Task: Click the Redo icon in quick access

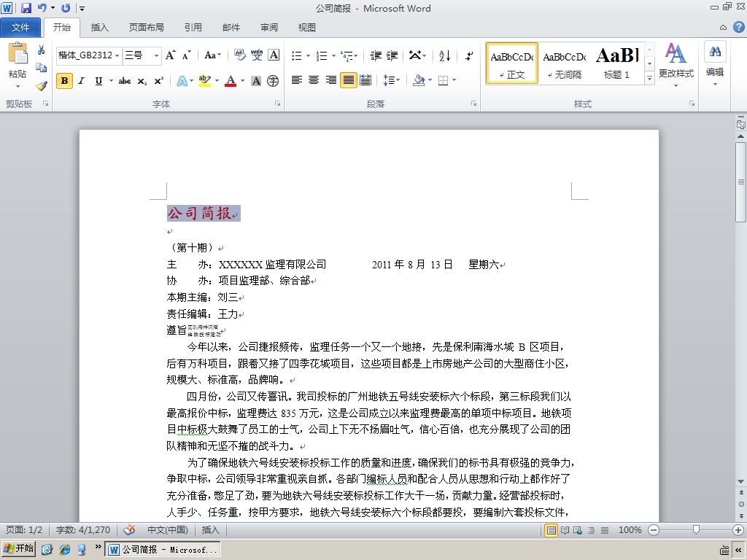Action: point(65,8)
